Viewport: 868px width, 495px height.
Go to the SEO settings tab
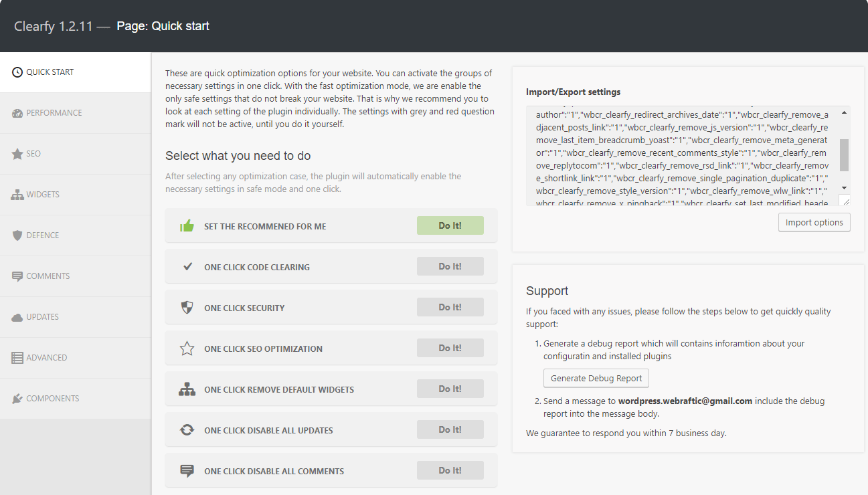click(76, 154)
